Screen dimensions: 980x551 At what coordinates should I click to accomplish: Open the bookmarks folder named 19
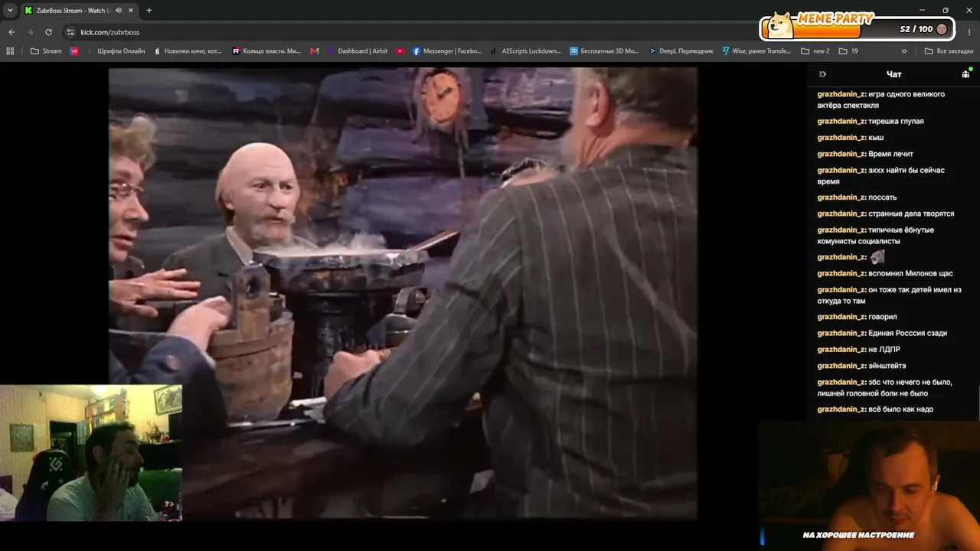click(x=848, y=51)
